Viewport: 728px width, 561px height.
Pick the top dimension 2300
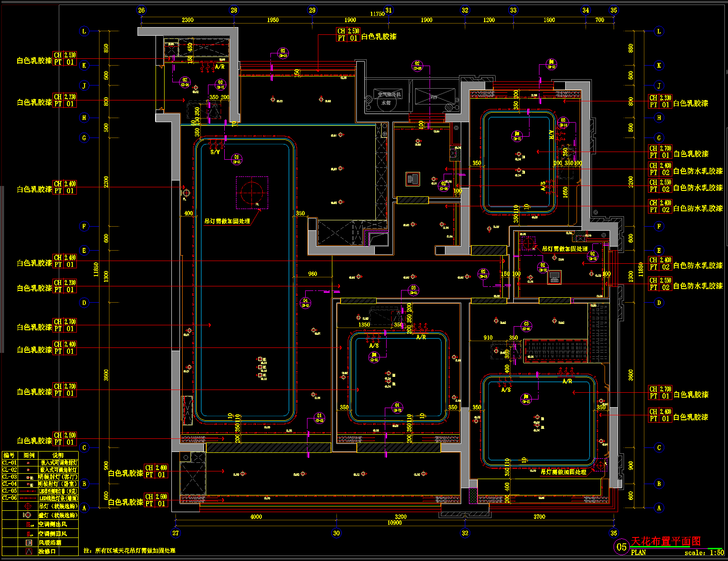[x=188, y=20]
